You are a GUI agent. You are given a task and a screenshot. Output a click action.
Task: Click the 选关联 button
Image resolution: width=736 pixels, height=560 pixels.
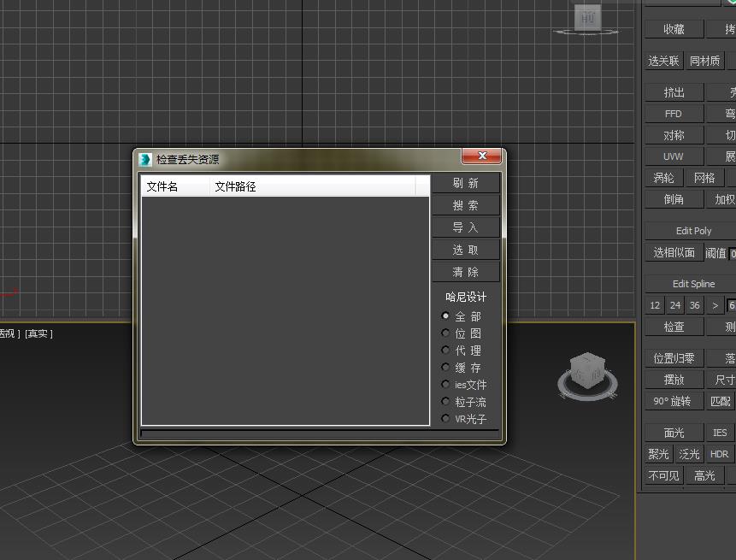click(663, 61)
